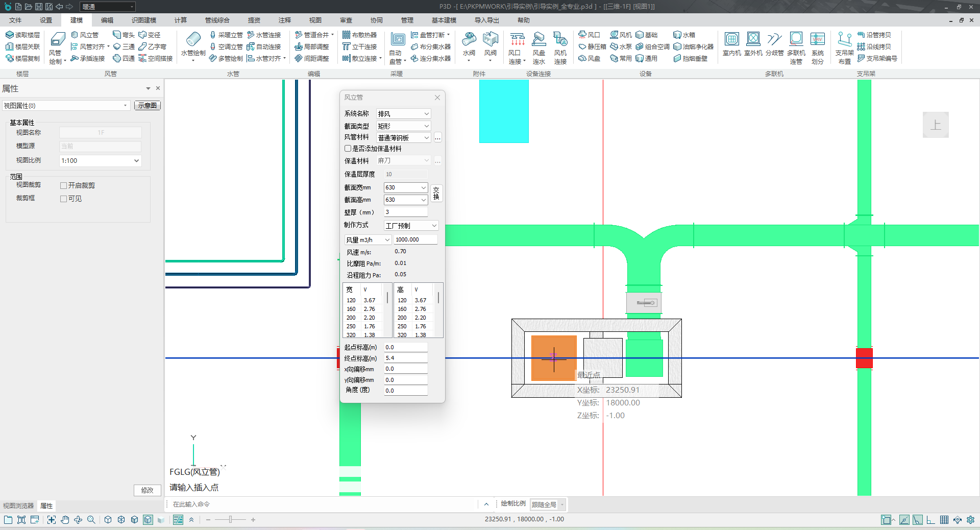Click the 示意图 button
This screenshot has width=980, height=530.
pos(147,106)
